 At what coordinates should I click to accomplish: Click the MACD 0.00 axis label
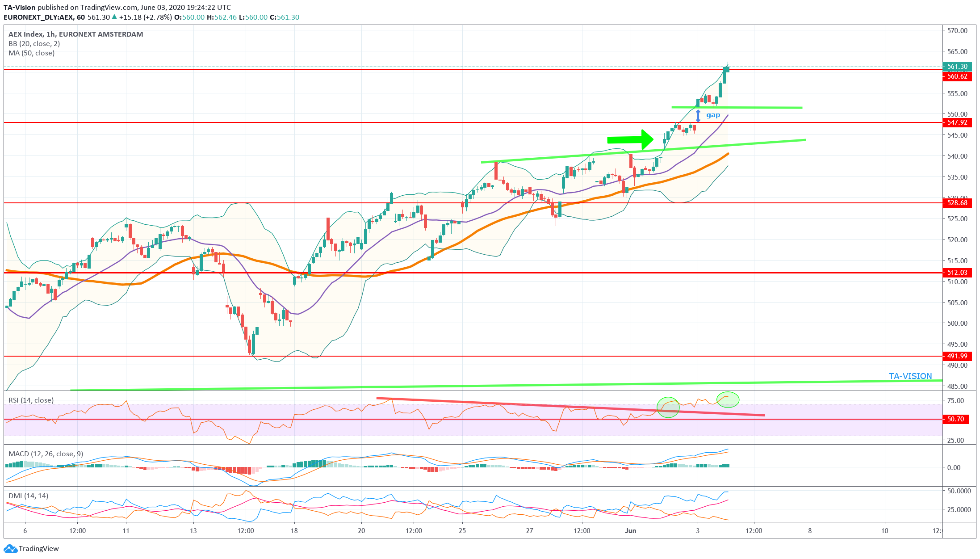click(954, 468)
